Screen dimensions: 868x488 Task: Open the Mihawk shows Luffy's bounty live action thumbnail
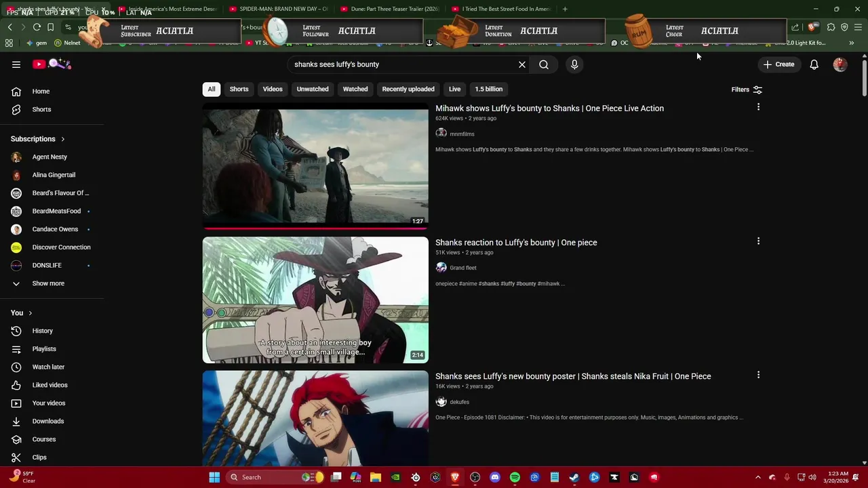coord(315,166)
